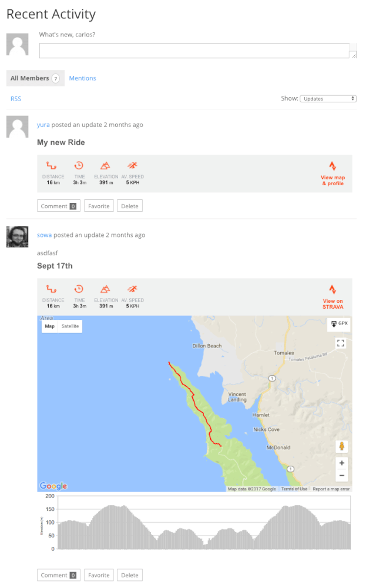Favorite yura's My new Ride update

[99, 206]
